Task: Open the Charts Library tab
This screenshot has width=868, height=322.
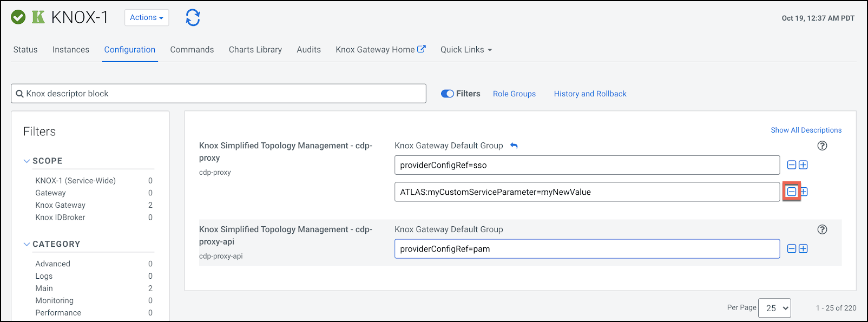Action: point(255,50)
